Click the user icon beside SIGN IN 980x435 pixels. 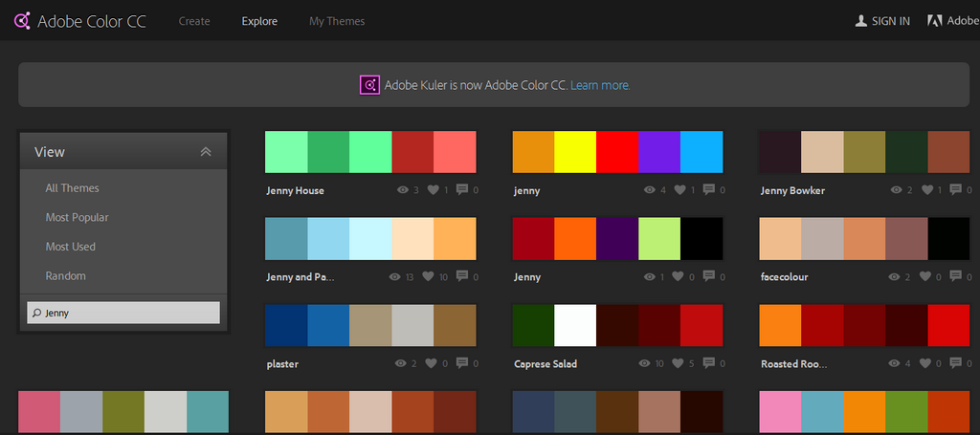pos(860,20)
